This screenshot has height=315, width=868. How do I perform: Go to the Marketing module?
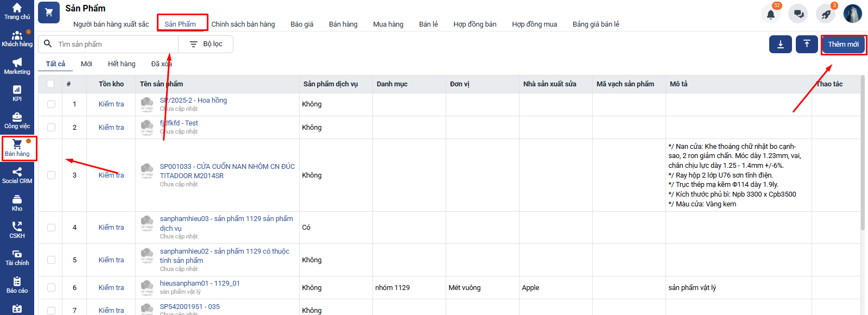pyautogui.click(x=17, y=66)
